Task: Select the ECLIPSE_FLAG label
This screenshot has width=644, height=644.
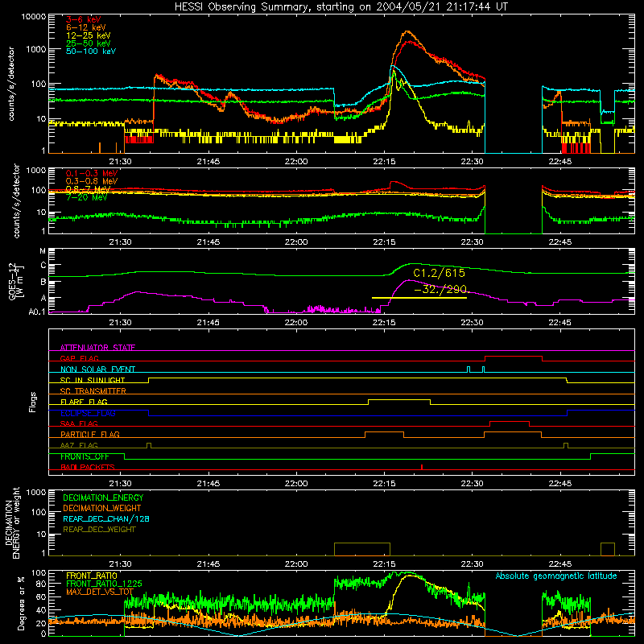Action: (88, 413)
